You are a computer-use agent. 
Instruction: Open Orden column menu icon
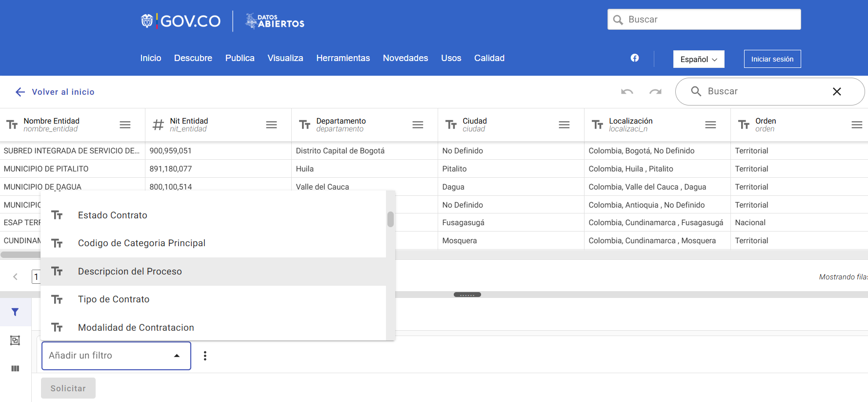[x=857, y=125]
